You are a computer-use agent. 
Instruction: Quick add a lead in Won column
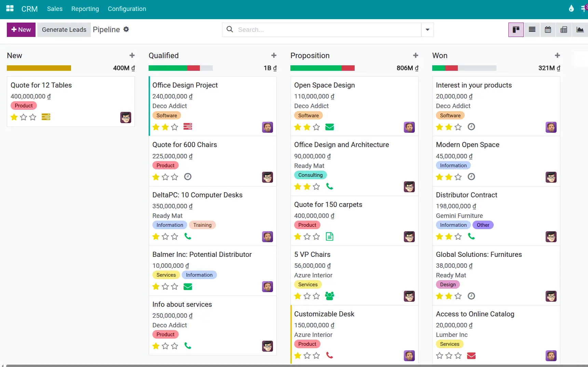point(557,55)
